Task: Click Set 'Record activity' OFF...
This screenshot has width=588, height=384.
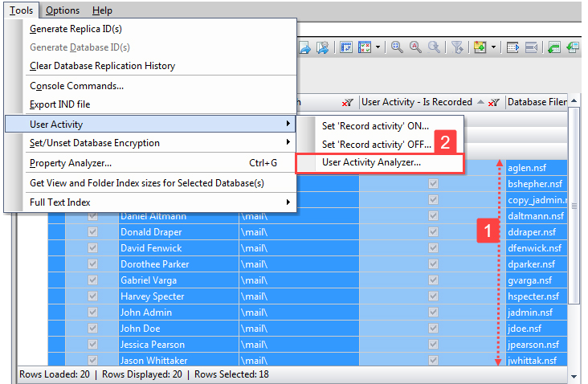Action: 376,145
